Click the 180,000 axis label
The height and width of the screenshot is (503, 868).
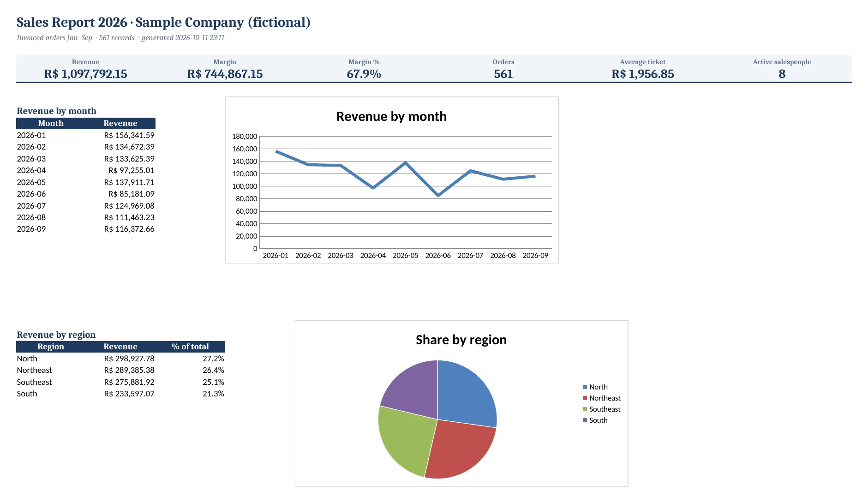click(x=245, y=136)
